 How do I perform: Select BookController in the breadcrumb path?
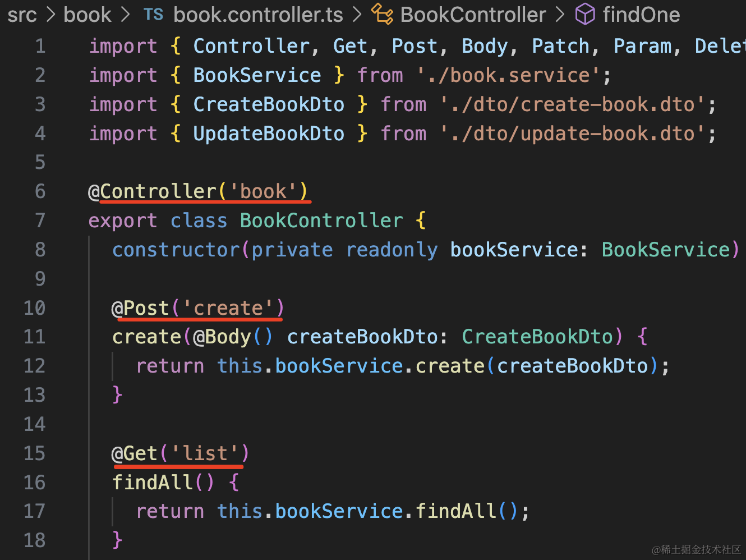[473, 15]
